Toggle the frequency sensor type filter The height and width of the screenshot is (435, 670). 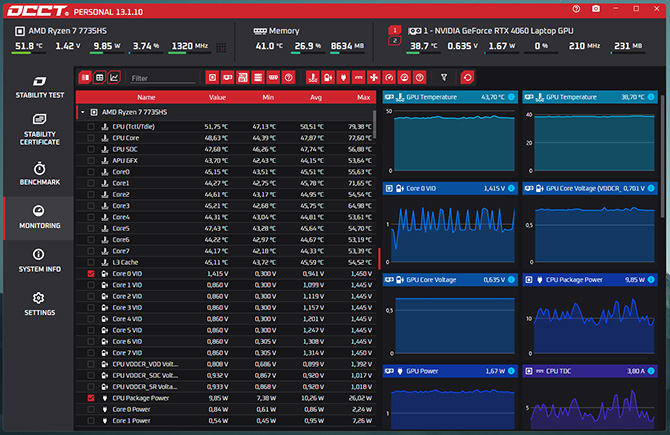tap(389, 77)
